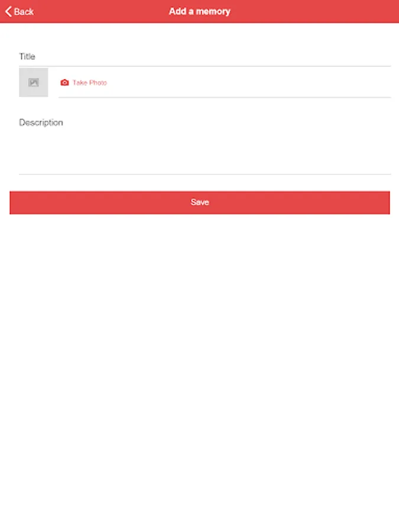Click the Take Photo link
The image size is (399, 532).
90,82
